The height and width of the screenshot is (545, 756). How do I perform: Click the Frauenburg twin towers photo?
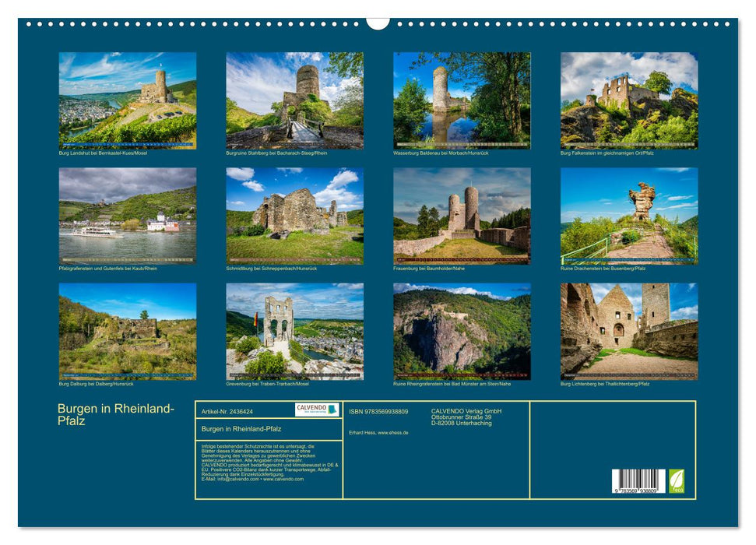click(x=462, y=216)
